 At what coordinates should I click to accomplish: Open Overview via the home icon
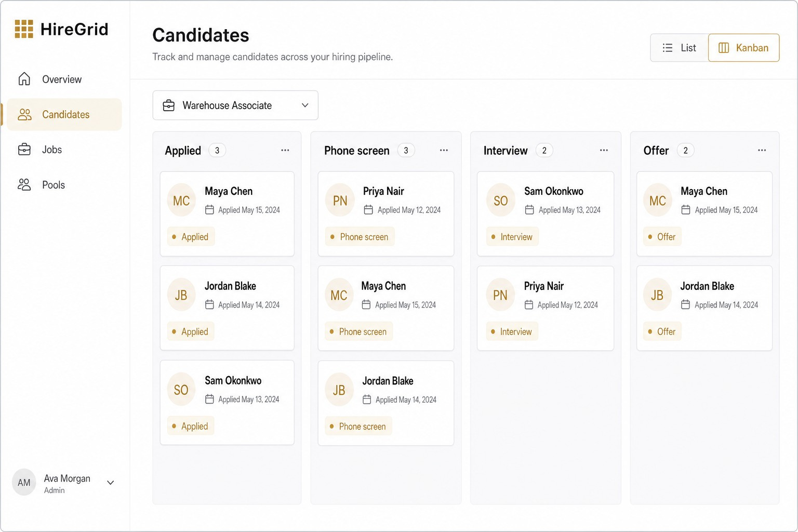(24, 79)
